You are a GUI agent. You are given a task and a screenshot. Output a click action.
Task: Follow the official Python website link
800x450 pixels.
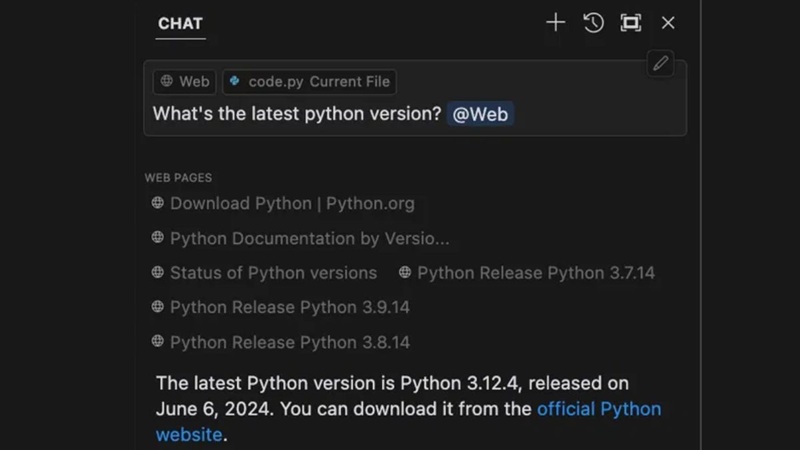pyautogui.click(x=598, y=409)
